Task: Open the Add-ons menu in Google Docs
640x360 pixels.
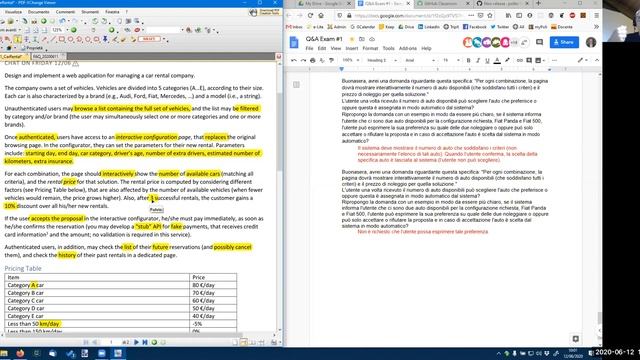Action: pos(408,48)
